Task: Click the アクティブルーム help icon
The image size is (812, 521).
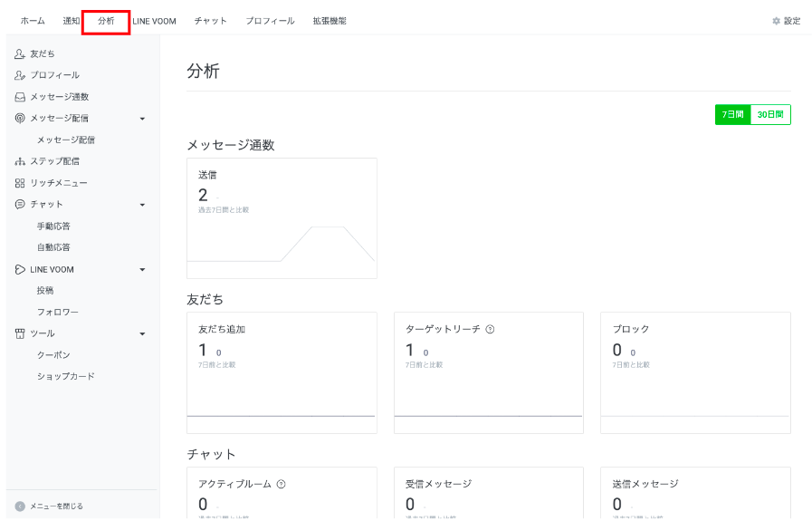Action: 282,484
